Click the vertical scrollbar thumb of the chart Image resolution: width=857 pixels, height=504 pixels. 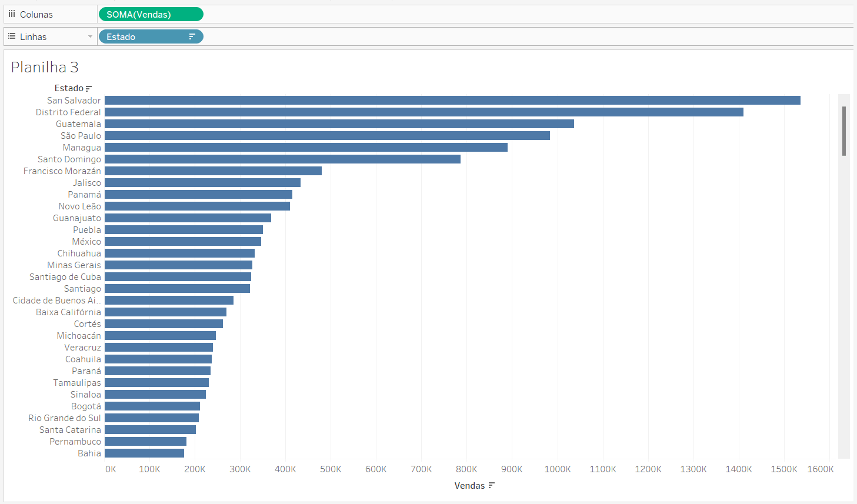(x=844, y=131)
